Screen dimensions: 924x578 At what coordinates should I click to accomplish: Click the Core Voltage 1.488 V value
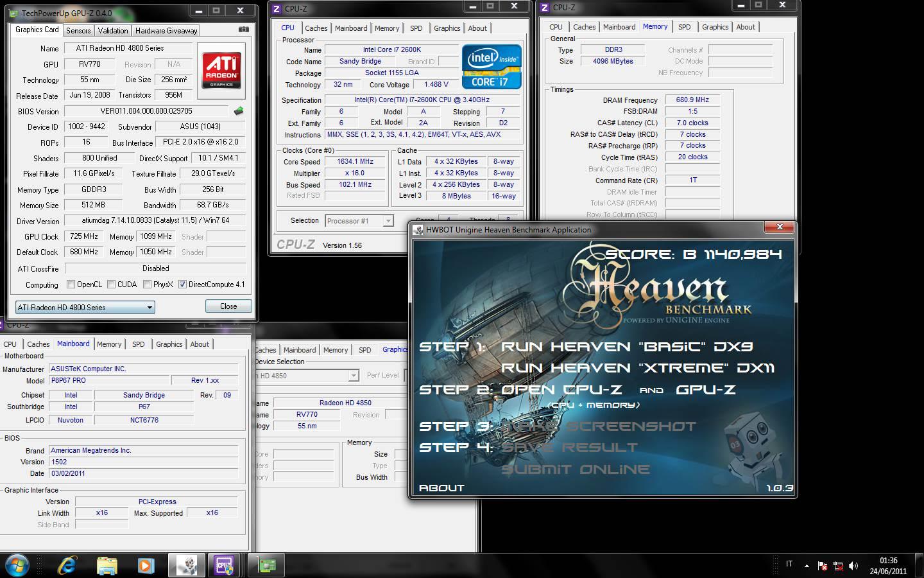pyautogui.click(x=436, y=84)
